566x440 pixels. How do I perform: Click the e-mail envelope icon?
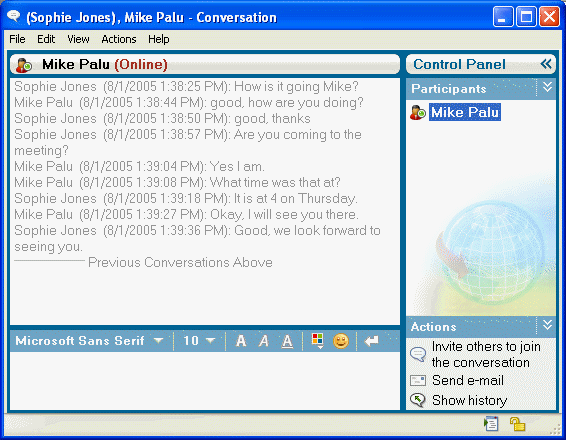click(418, 380)
